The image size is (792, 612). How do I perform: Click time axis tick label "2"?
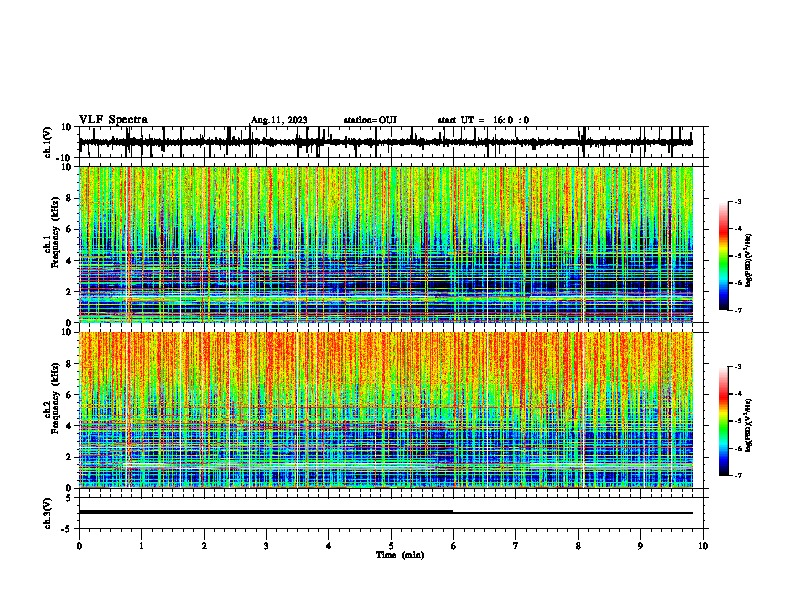point(204,546)
